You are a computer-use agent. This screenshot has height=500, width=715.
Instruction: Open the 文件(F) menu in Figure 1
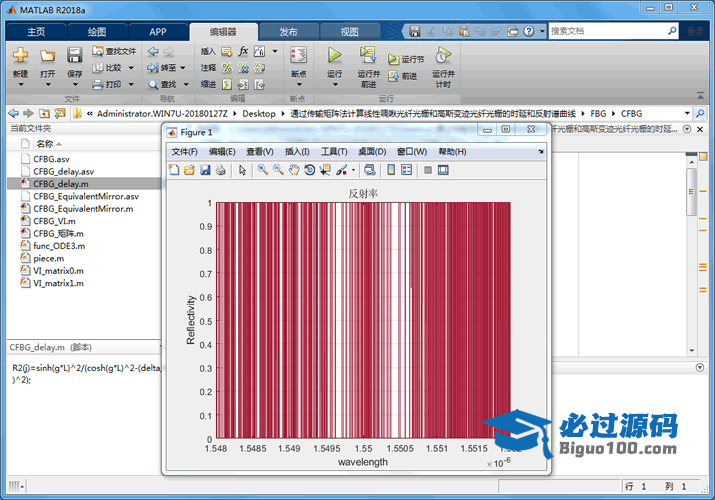[x=184, y=152]
